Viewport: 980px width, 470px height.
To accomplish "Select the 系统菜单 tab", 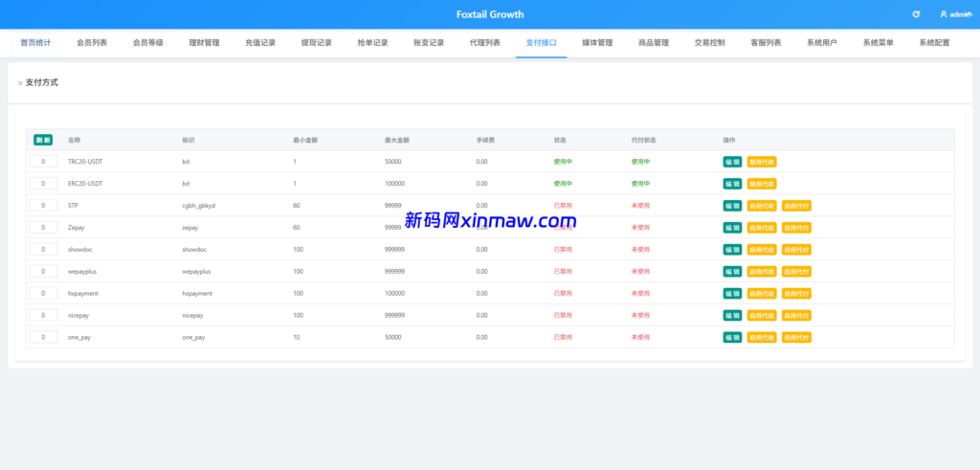I will pos(879,43).
